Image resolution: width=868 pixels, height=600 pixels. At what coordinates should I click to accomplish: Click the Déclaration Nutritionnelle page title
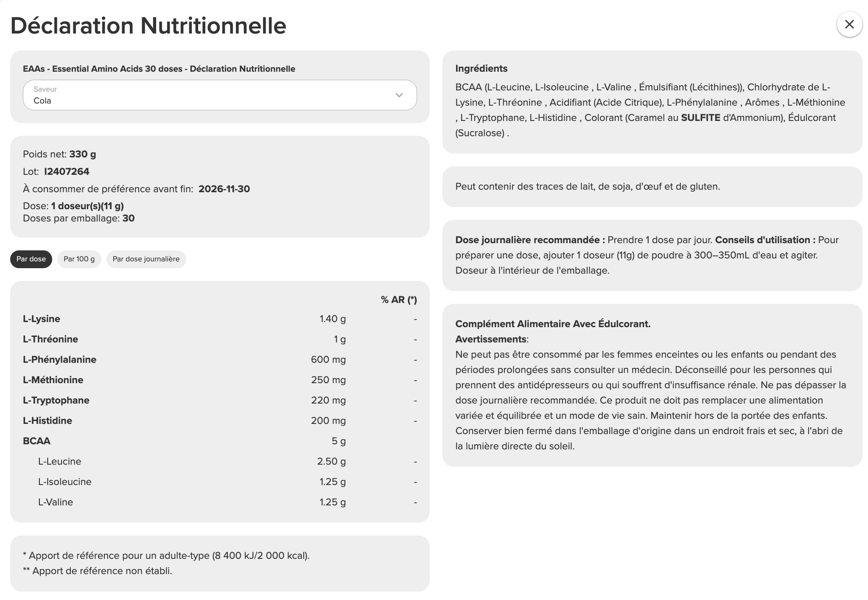pos(148,26)
